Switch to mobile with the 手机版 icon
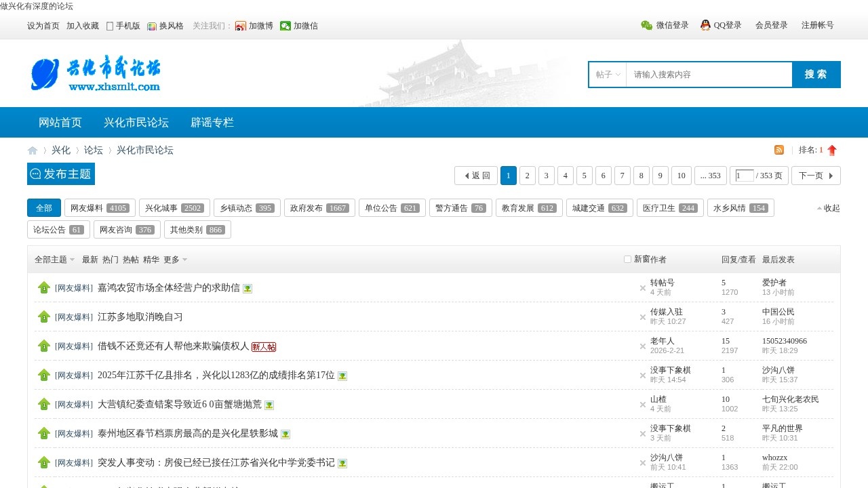Viewport: 868px width, 488px height. (109, 26)
